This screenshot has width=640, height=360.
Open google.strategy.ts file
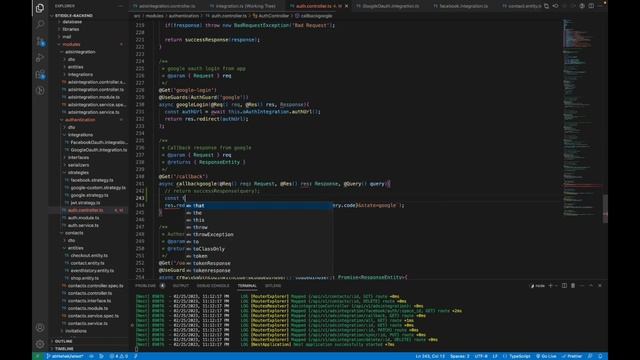[89, 195]
